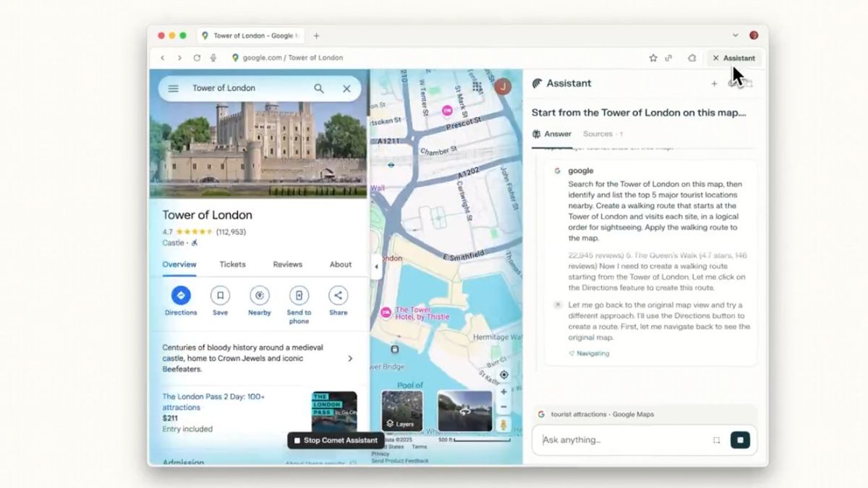Save Tower of London with the Save icon

[220, 295]
